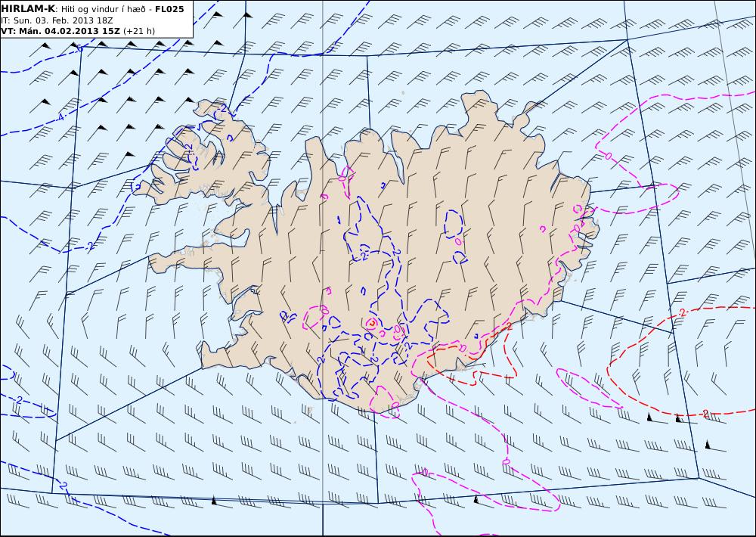The image size is (756, 537).
Task: Click the 'IT: Sun. 03. Feb. 2013 18Z' line
Action: pyautogui.click(x=57, y=20)
